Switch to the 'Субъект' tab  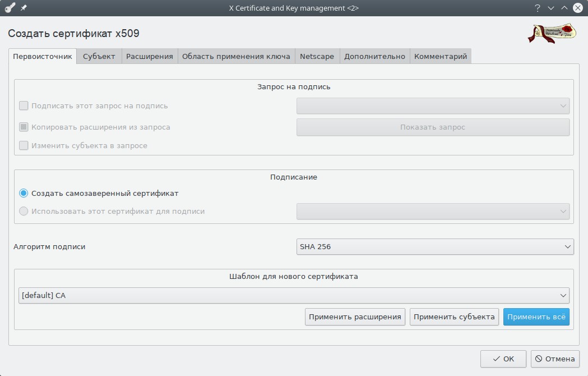click(x=99, y=56)
